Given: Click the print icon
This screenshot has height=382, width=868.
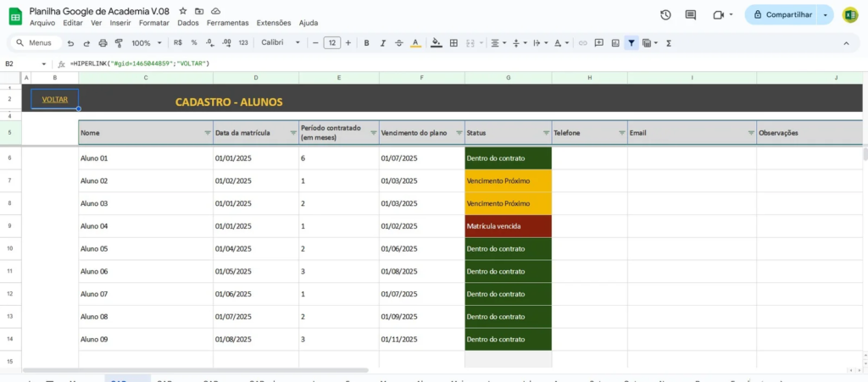Looking at the screenshot, I should tap(103, 43).
